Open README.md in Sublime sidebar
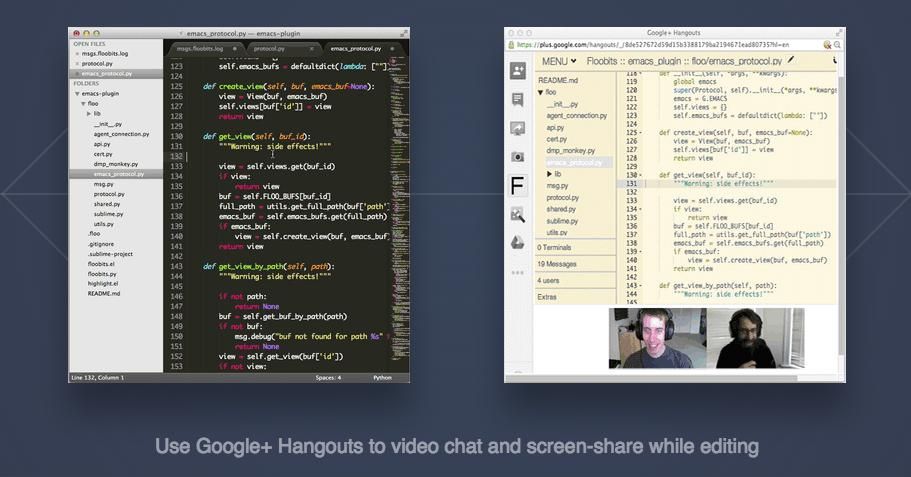911x477 pixels. click(x=104, y=293)
